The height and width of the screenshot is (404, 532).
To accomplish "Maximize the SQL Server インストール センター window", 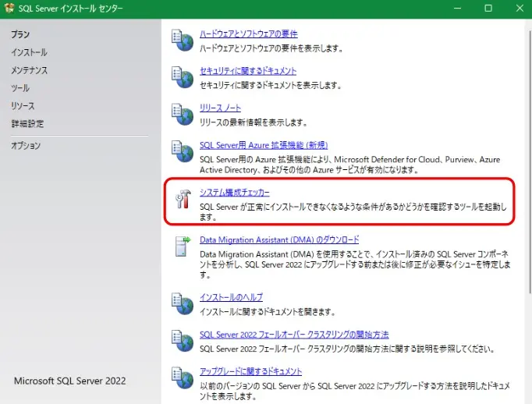I will 488,8.
